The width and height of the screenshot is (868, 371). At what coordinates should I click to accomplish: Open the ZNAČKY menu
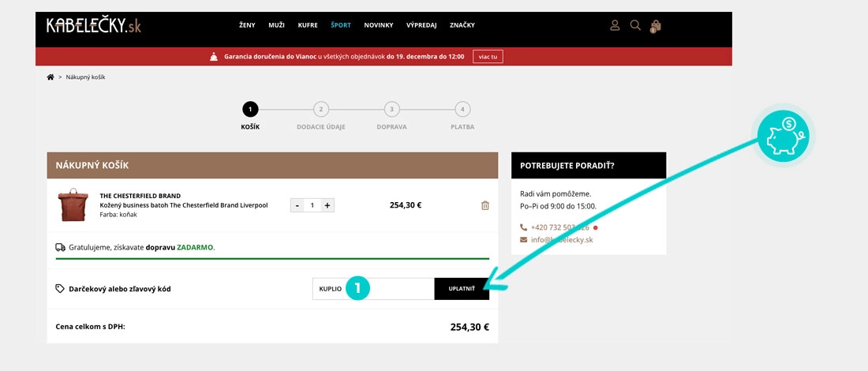point(462,25)
